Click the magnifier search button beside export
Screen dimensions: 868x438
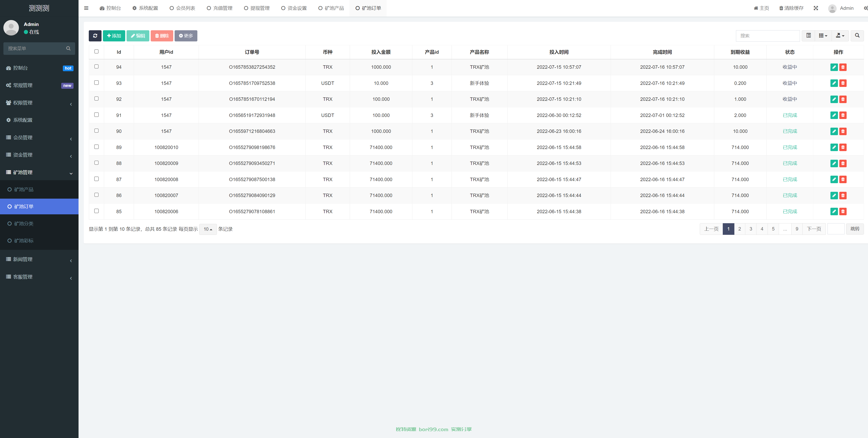pyautogui.click(x=857, y=36)
